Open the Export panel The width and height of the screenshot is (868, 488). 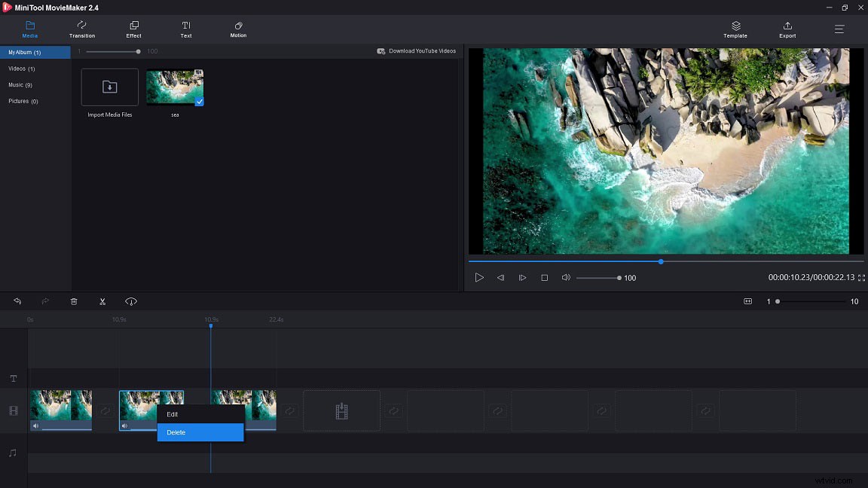click(787, 30)
